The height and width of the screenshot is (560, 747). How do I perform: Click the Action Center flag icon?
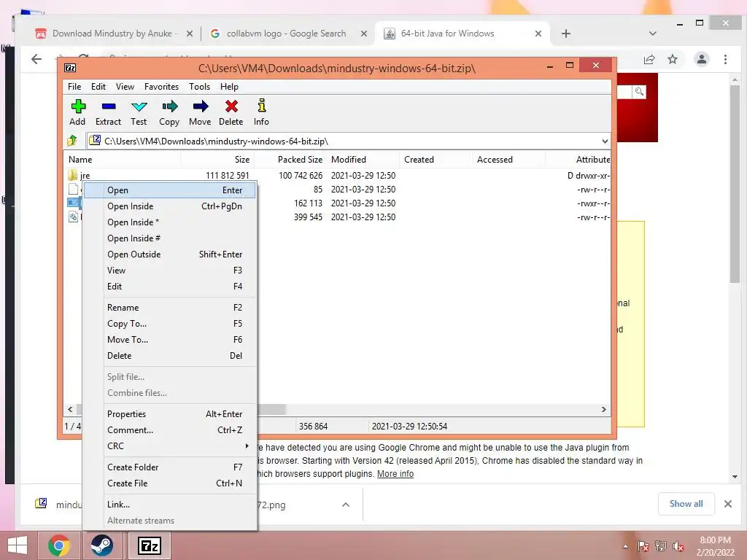point(643,545)
